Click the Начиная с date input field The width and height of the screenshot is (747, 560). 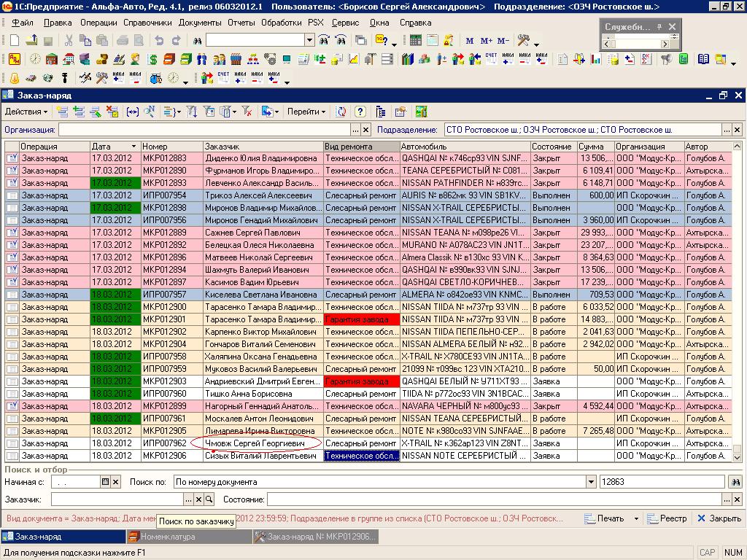(x=76, y=482)
